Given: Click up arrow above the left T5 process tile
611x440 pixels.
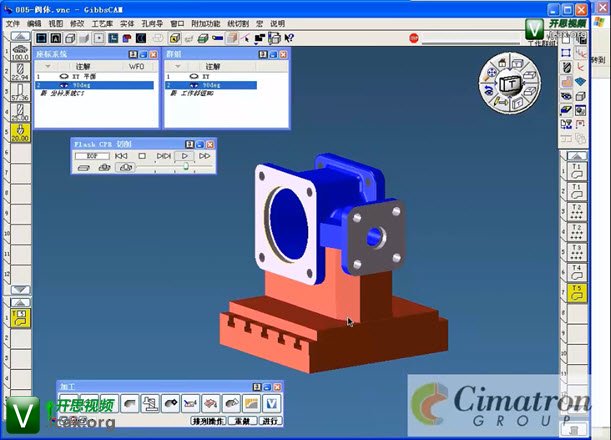Looking at the screenshot, I should pyautogui.click(x=20, y=303).
